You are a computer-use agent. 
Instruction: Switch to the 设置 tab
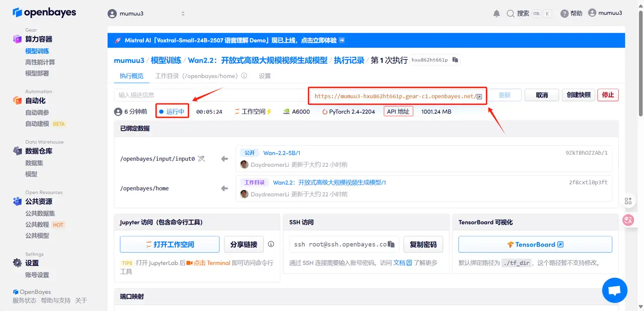265,76
